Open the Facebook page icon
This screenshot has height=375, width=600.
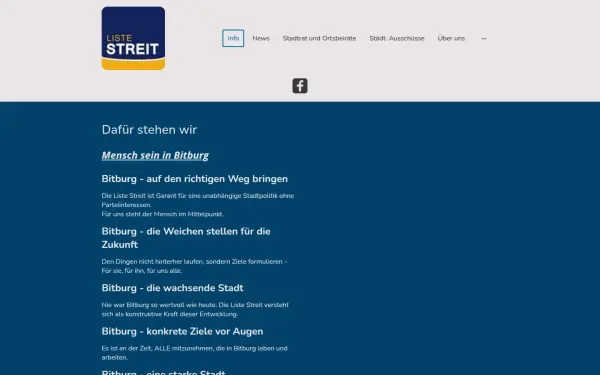tap(300, 86)
